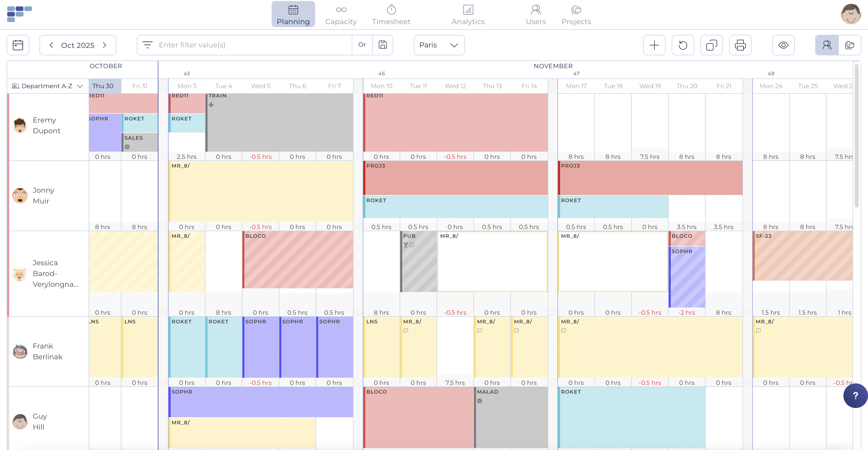Image resolution: width=868 pixels, height=450 pixels.
Task: Toggle the Or filter operator
Action: 362,45
